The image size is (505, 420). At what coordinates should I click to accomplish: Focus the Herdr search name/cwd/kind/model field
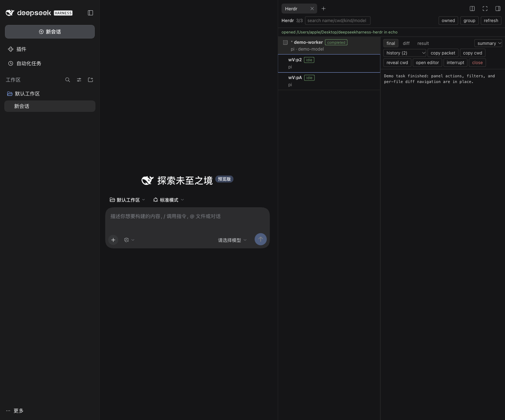pyautogui.click(x=338, y=21)
